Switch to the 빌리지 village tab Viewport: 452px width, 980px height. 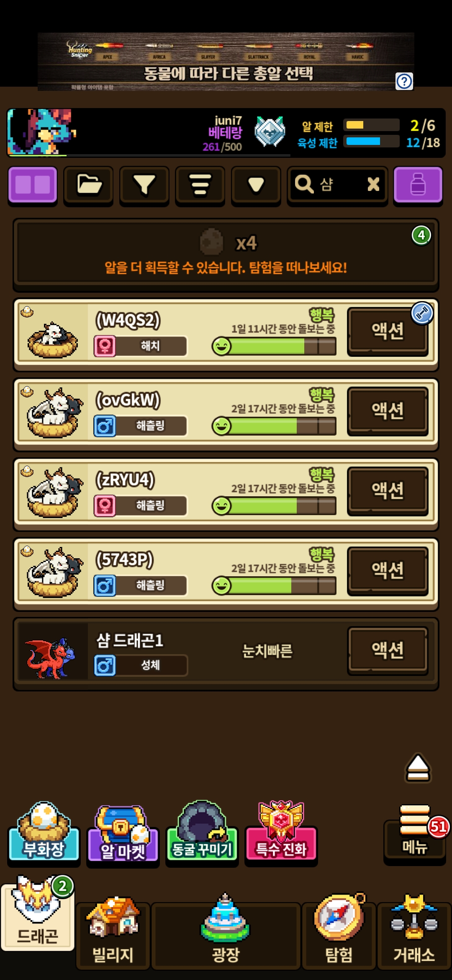click(x=113, y=932)
